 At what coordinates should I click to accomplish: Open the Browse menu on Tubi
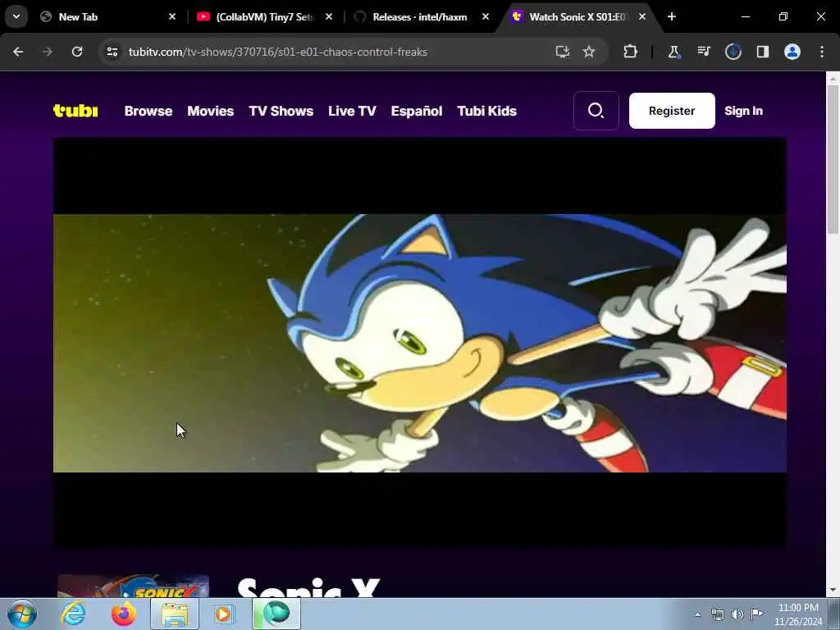click(x=148, y=111)
